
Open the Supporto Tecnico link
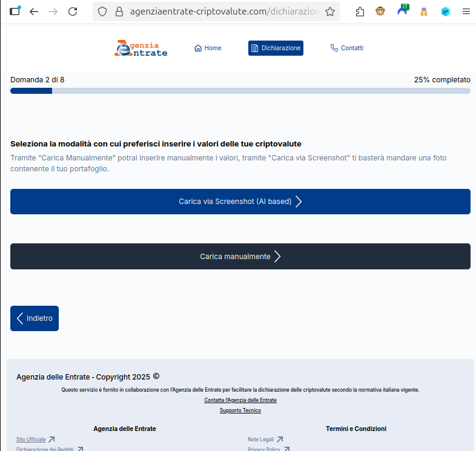click(x=240, y=410)
